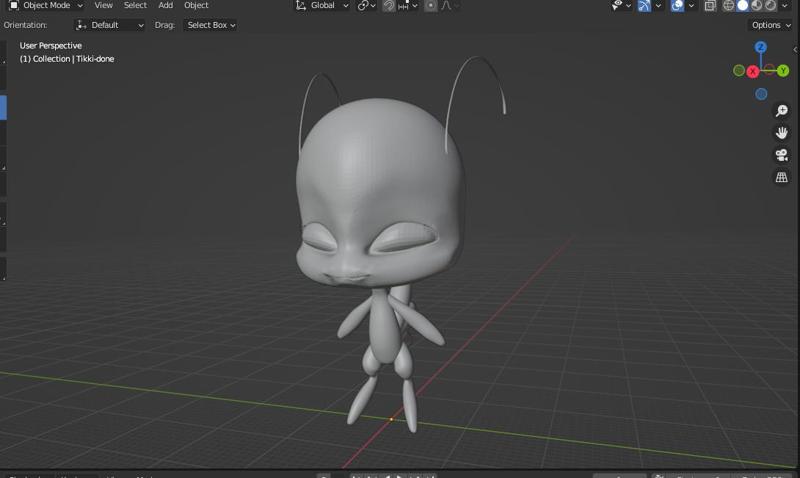Click the 'User Perspective' viewport label
Screen dimensions: 800x478
(51, 45)
